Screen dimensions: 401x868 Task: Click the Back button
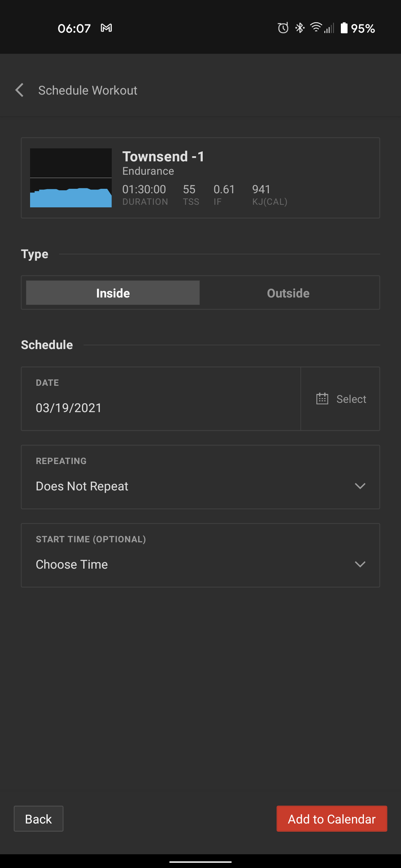(39, 819)
